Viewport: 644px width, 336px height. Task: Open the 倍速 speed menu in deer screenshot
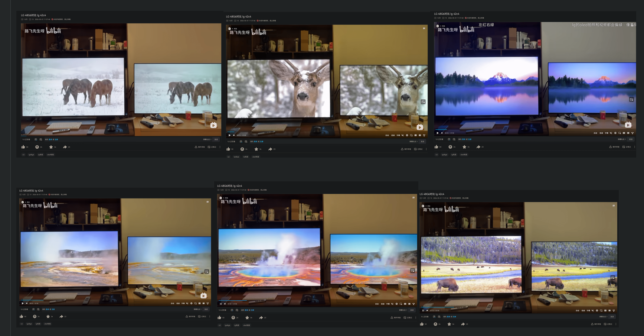pyautogui.click(x=393, y=135)
